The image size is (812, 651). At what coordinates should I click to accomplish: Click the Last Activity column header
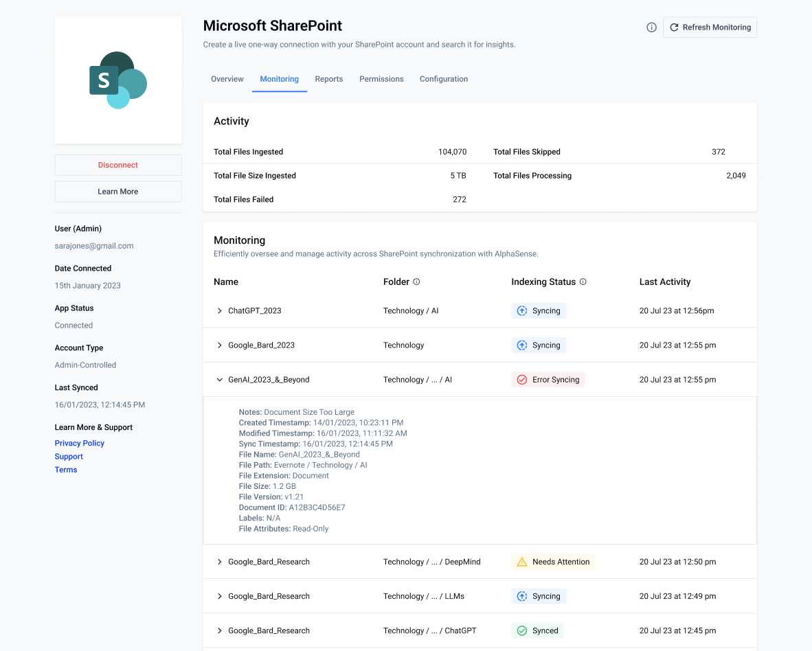[x=665, y=282]
